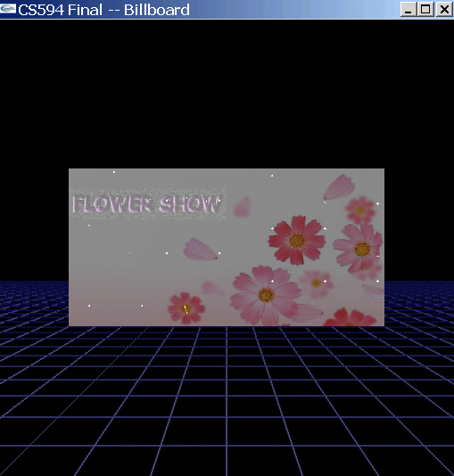This screenshot has height=476, width=454.
Task: Click the pink flower on right edge
Action: point(359,249)
